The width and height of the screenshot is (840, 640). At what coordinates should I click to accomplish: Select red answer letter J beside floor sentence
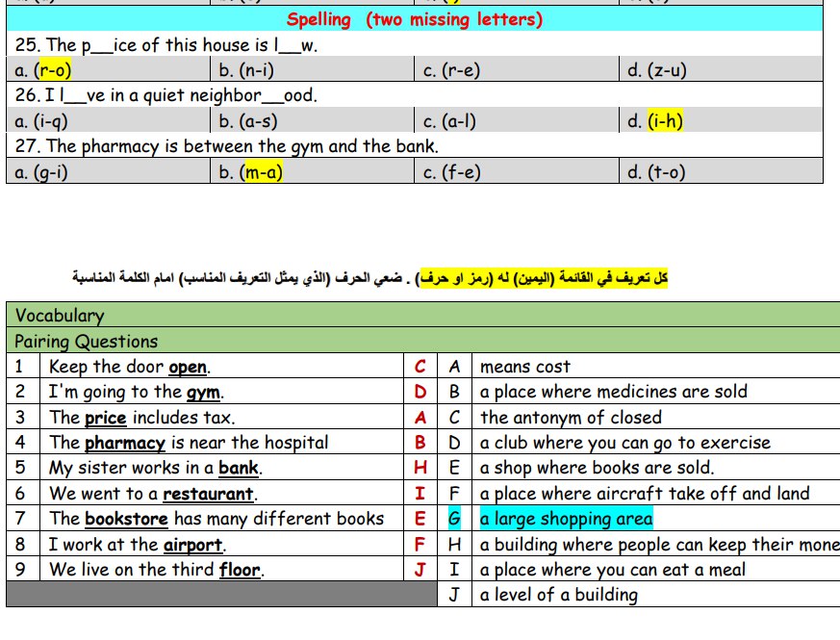click(420, 570)
